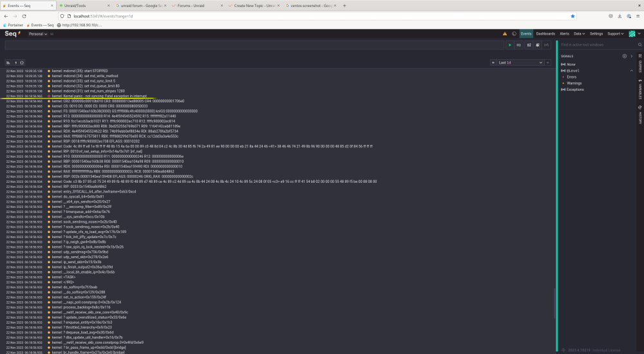Image resolution: width=644 pixels, height=354 pixels.
Task: Collapse the Signals panel with right chevron
Action: pos(631,56)
